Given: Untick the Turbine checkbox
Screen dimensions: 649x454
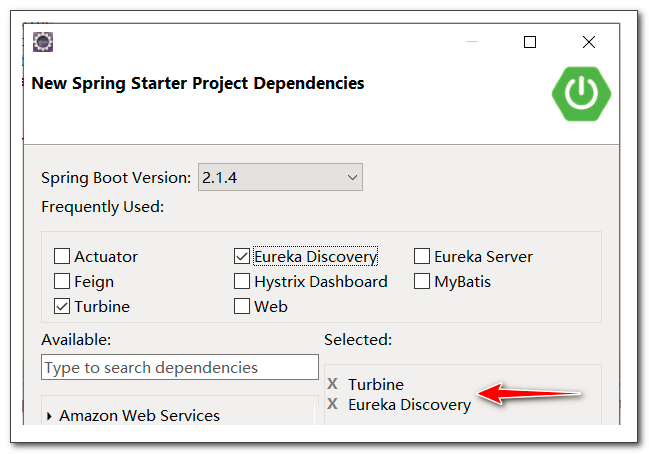Looking at the screenshot, I should tap(62, 306).
